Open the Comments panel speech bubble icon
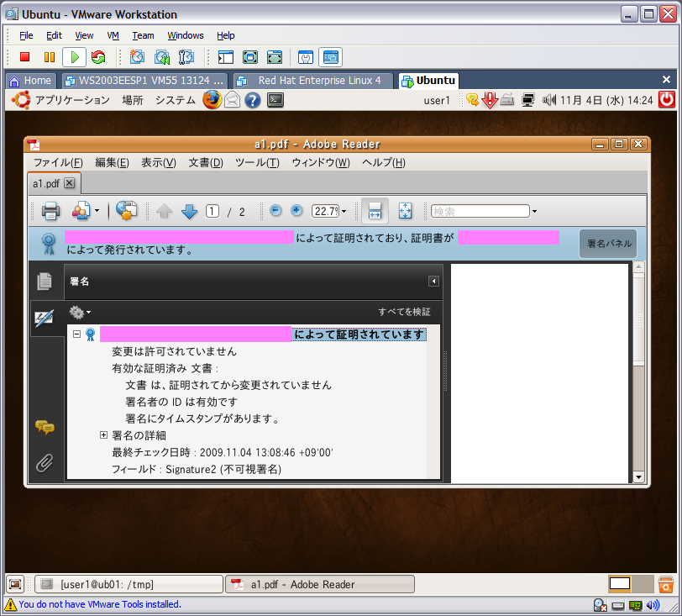Image resolution: width=682 pixels, height=616 pixels. (x=45, y=428)
